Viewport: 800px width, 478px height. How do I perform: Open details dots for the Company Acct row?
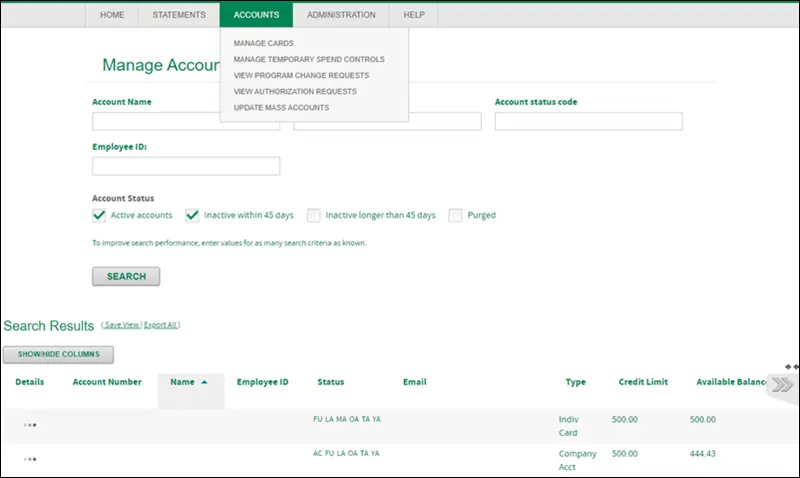point(30,459)
